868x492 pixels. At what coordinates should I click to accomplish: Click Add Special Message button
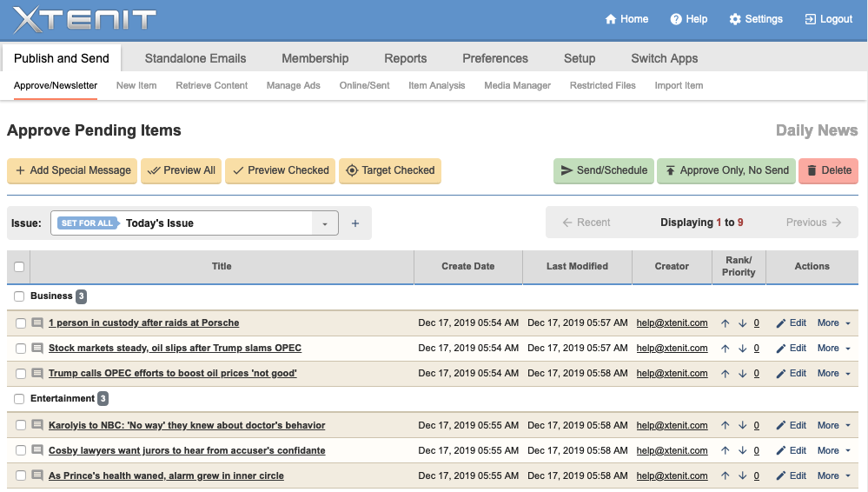point(72,170)
